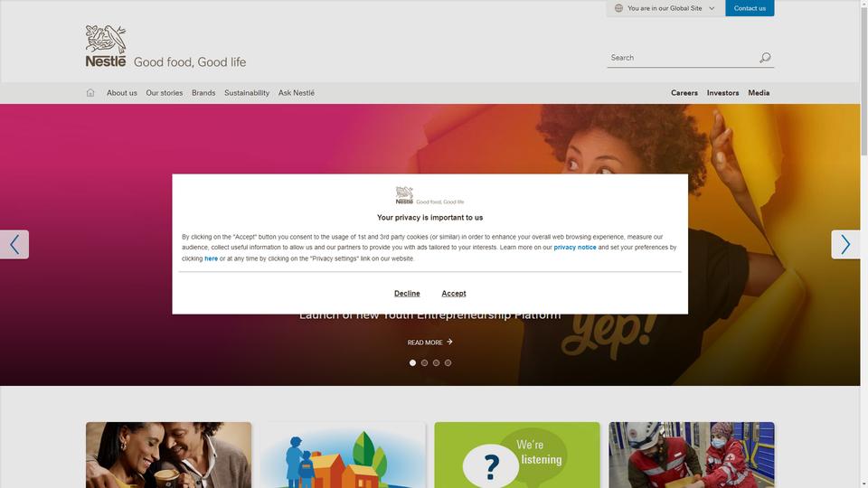868x488 pixels.
Task: Open the Investors section
Action: [x=722, y=93]
